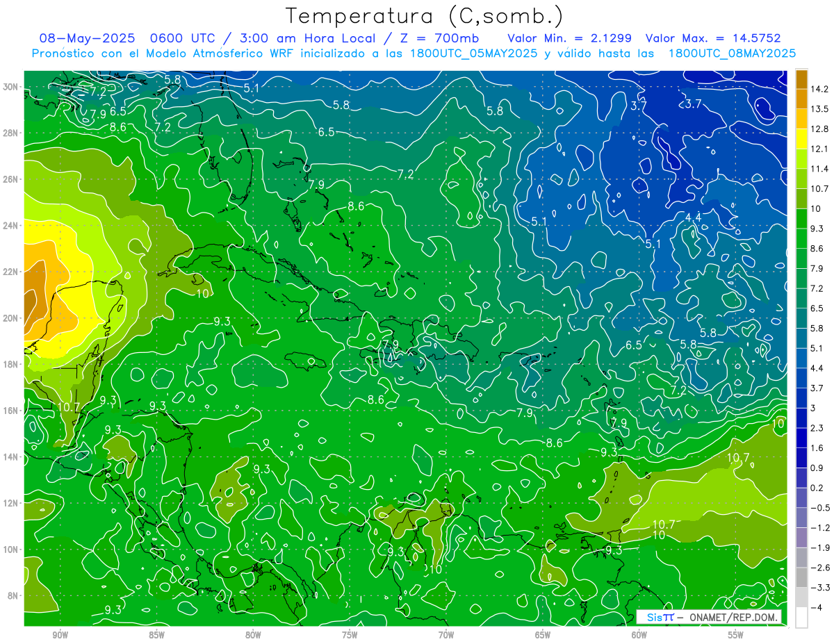The height and width of the screenshot is (644, 834).
Task: Click the 28N latitude axis label
Action: coord(11,133)
